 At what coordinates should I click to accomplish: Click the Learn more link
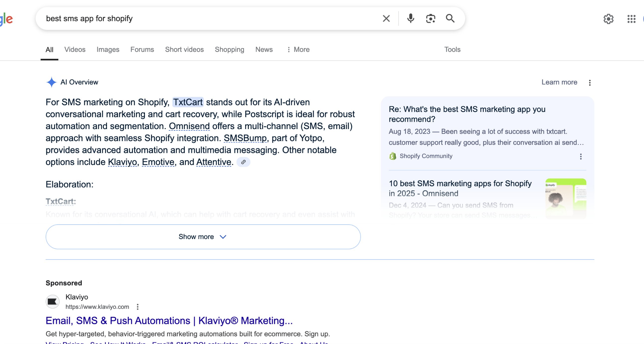[x=559, y=82]
